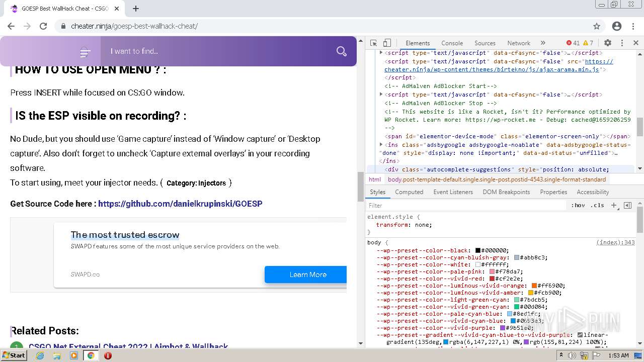Select the html breadcrumb
Viewport: 644px width, 362px height.
pyautogui.click(x=375, y=179)
